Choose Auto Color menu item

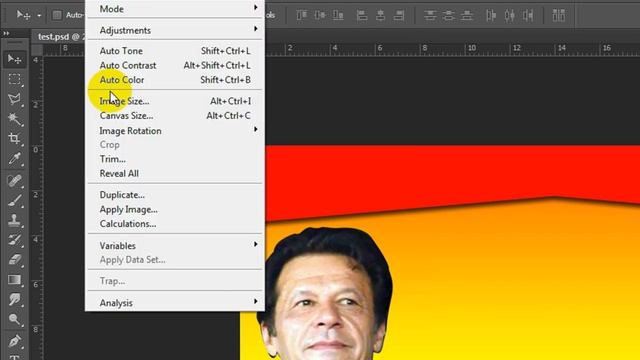coord(175,80)
